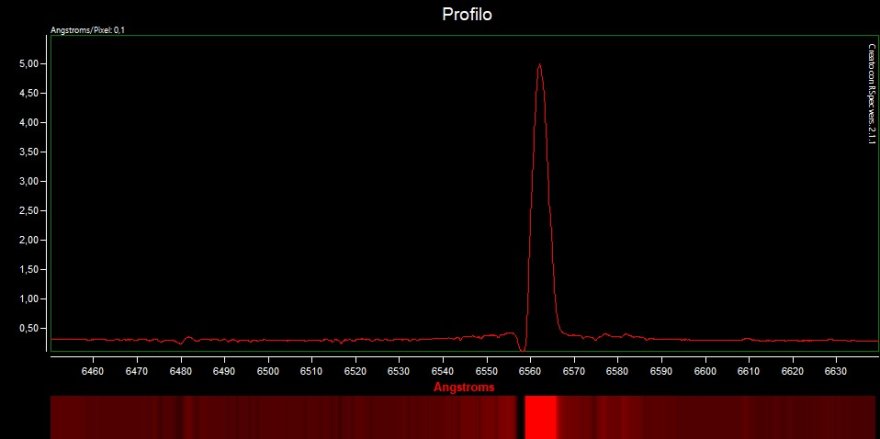The width and height of the screenshot is (880, 439).
Task: Click the 6600 x-axis tick label
Action: pyautogui.click(x=705, y=371)
